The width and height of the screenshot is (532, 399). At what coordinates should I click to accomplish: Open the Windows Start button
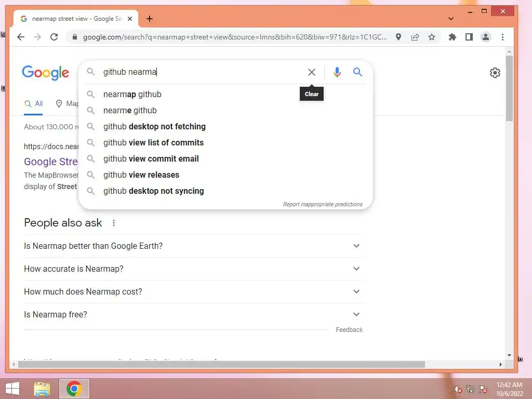(x=12, y=389)
